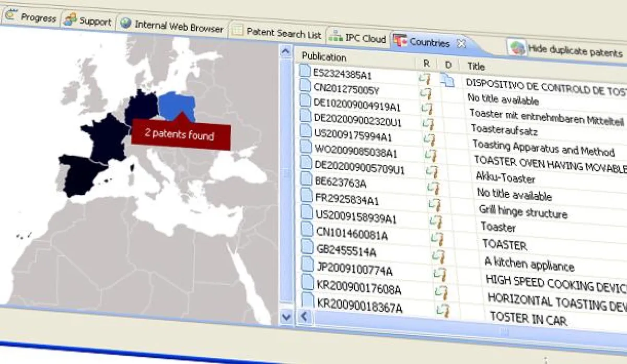Click the R column icon for ES2324385A1
This screenshot has width=627, height=364.
pyautogui.click(x=426, y=79)
